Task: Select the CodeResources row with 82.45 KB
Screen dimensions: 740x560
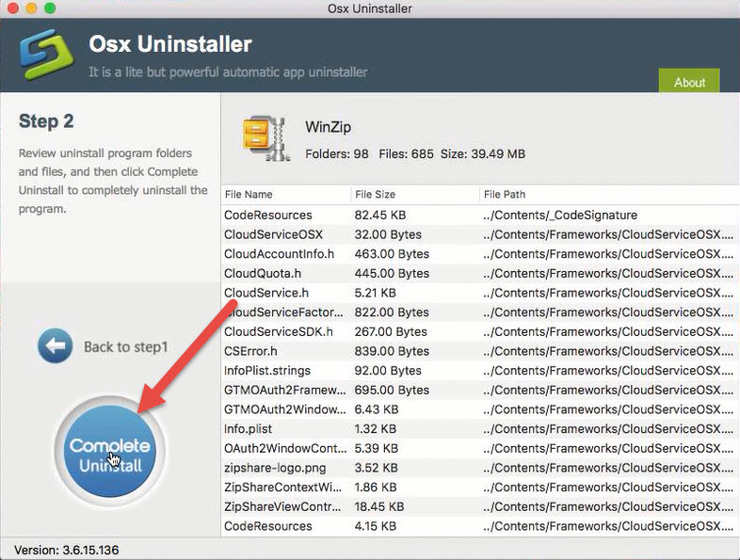Action: (480, 216)
